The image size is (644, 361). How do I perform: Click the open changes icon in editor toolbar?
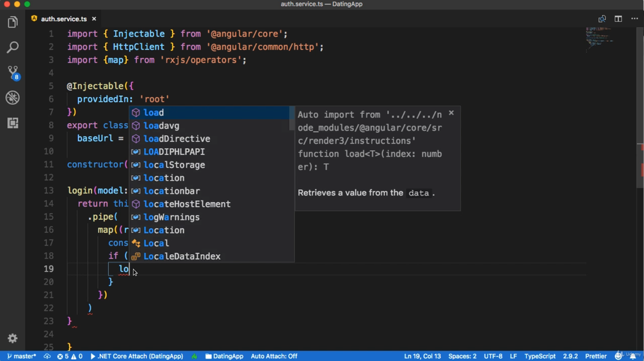[x=602, y=19]
